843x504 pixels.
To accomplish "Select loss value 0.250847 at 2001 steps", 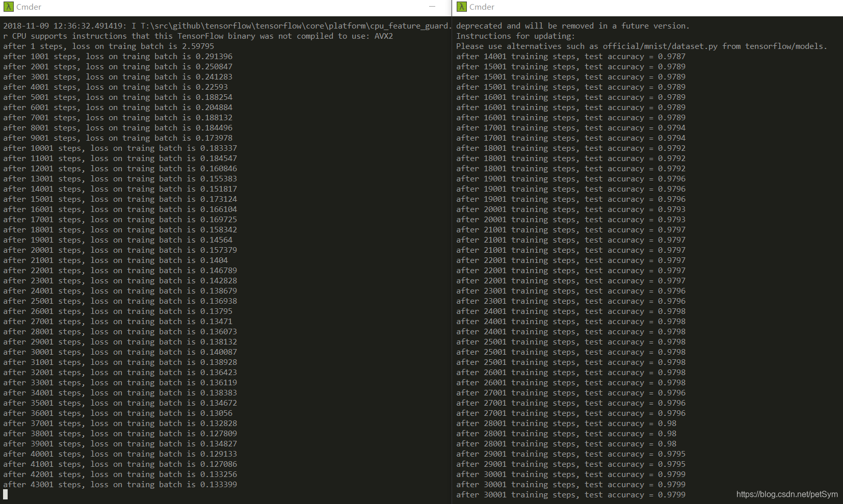I will click(x=214, y=67).
